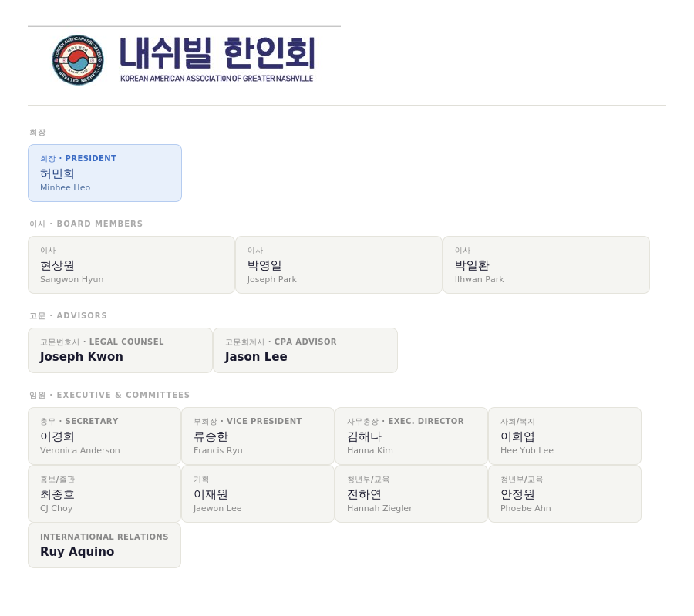
Task: Open the Hannah Ziegler card
Action: point(412,494)
